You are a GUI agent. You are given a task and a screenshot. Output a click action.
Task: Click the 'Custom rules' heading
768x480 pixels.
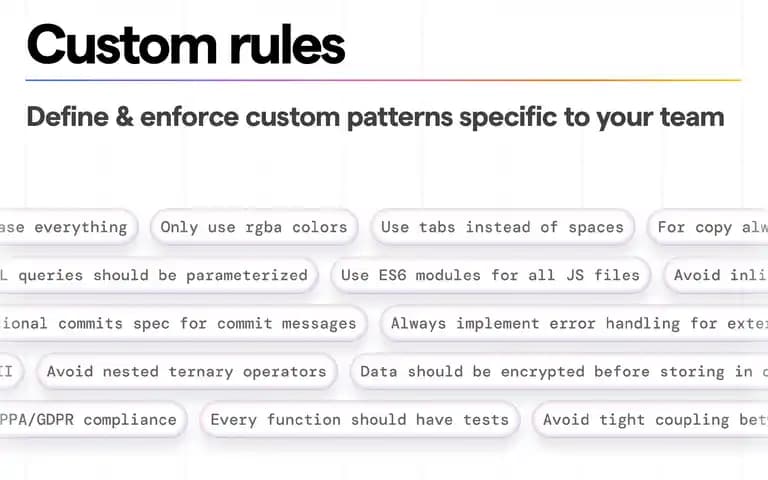point(186,45)
